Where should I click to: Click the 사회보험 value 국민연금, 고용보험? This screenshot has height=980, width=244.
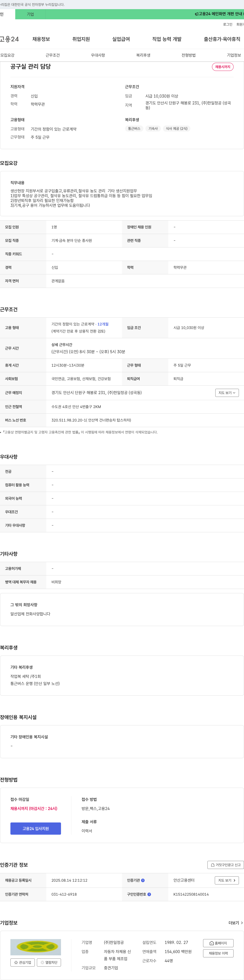click(81, 379)
